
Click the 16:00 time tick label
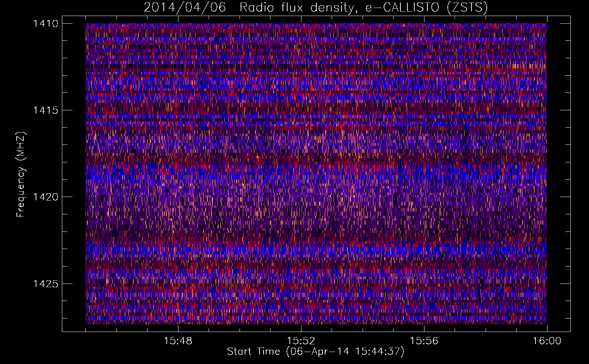pyautogui.click(x=547, y=341)
